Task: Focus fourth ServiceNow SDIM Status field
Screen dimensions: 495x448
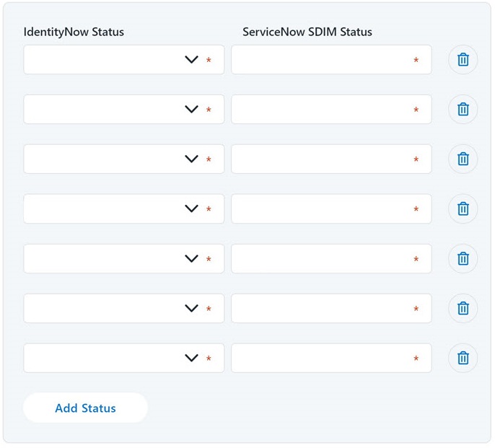Action: (331, 208)
